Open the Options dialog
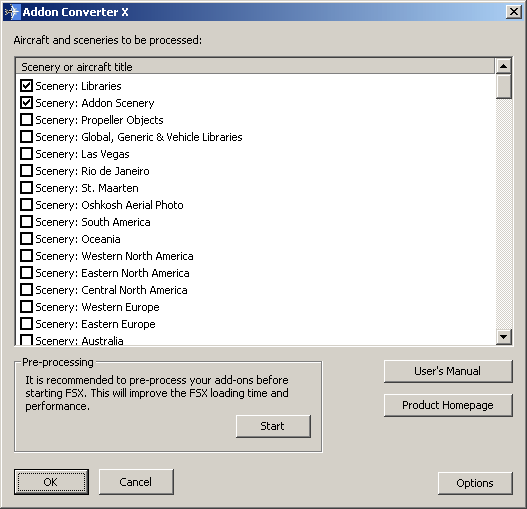This screenshot has width=527, height=509. click(x=475, y=483)
